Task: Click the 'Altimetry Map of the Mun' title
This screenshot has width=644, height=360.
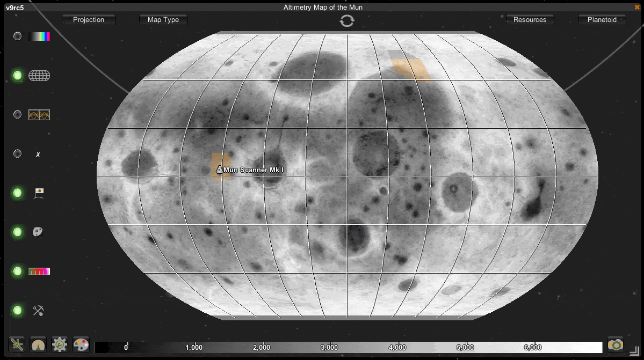Action: 323,8
